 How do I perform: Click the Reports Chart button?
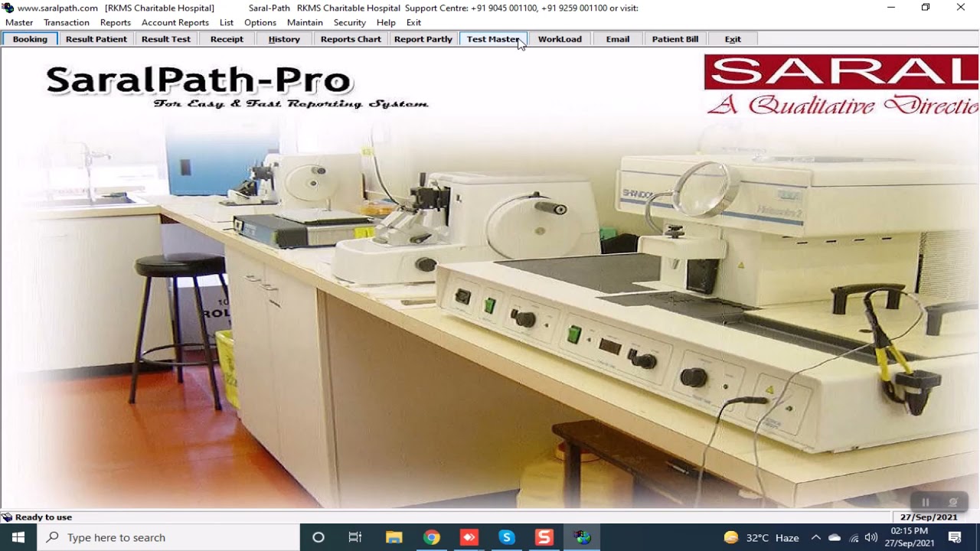click(351, 39)
